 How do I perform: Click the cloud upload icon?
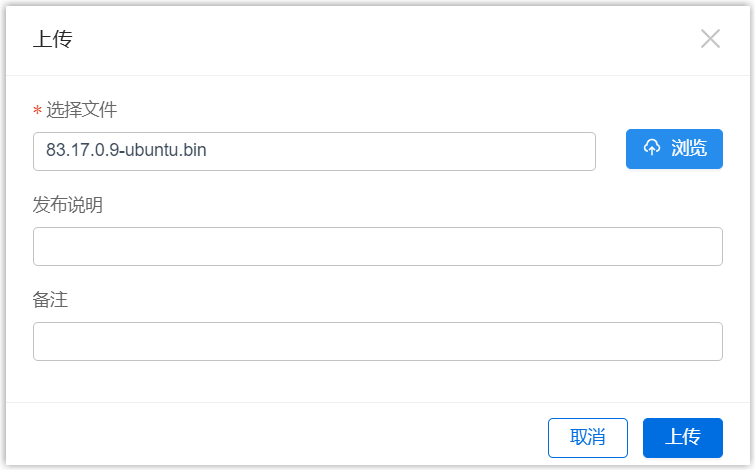click(x=652, y=149)
